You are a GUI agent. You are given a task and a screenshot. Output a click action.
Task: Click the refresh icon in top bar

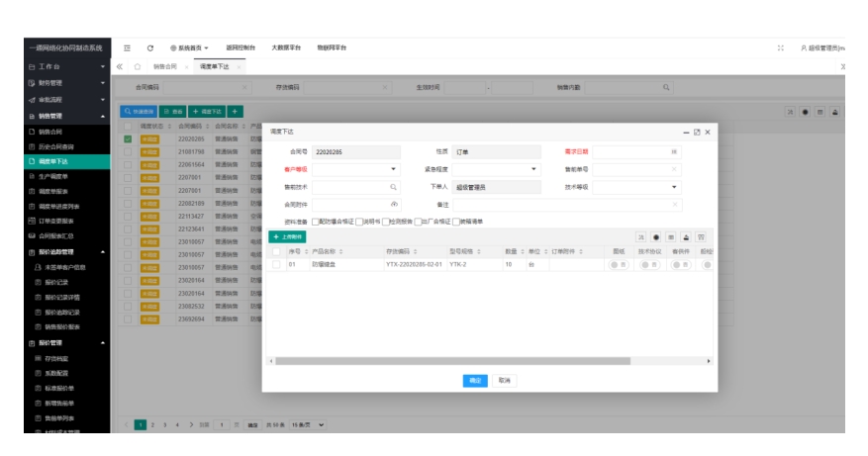[149, 47]
